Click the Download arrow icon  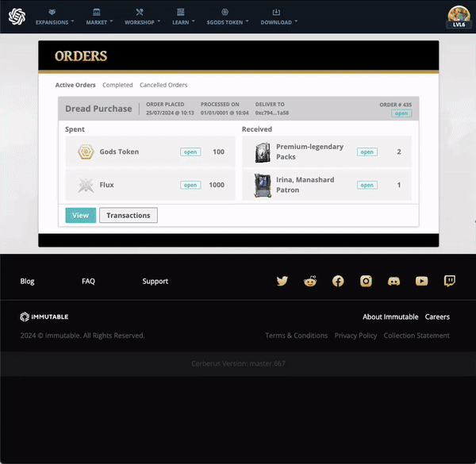pos(276,12)
